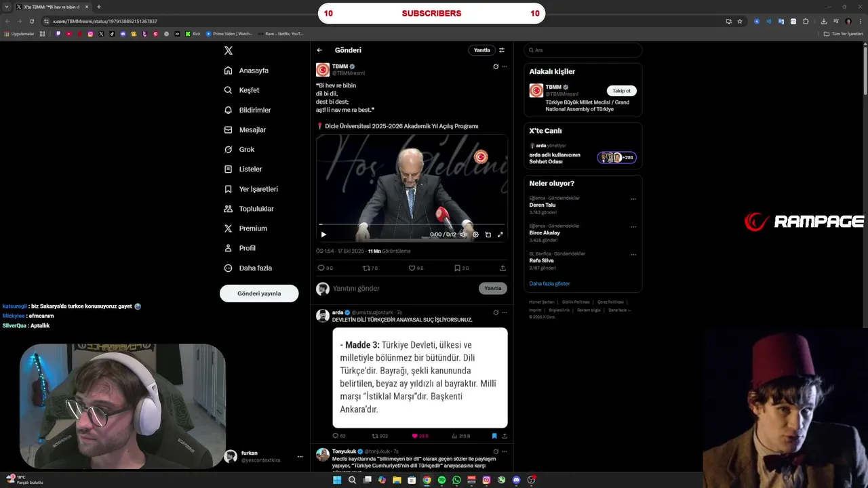Open Grok explain icon on TBMM post
This screenshot has width=868, height=488.
496,66
